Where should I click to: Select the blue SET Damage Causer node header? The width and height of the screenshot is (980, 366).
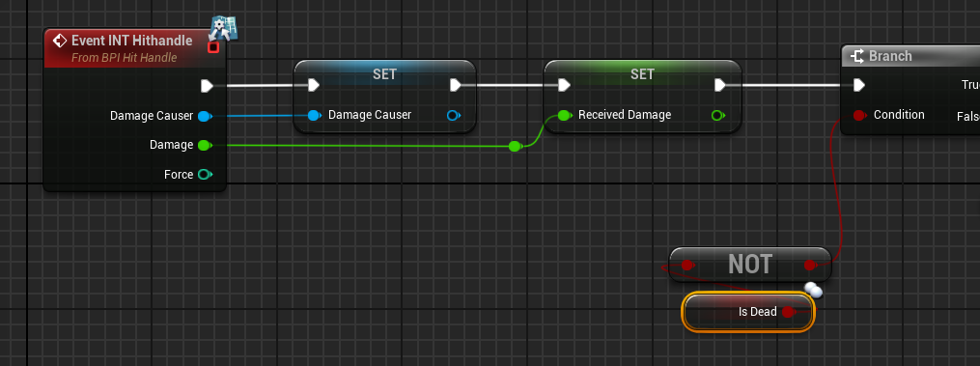[x=384, y=73]
